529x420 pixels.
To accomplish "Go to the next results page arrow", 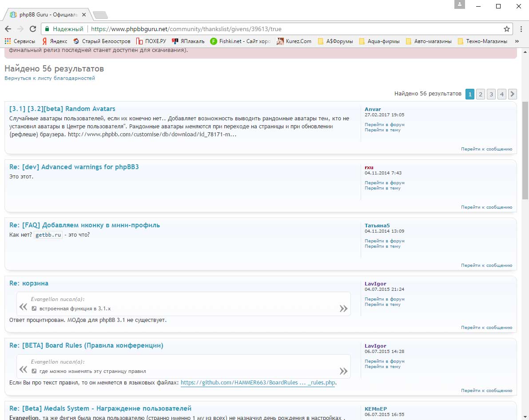I will pos(512,94).
